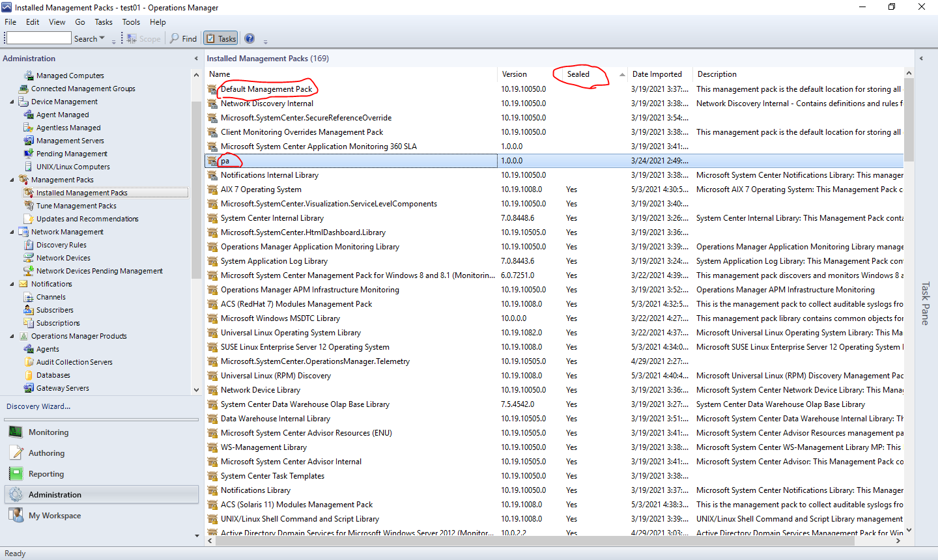Click the Subscribers tree icon
The image size is (938, 560).
click(29, 310)
